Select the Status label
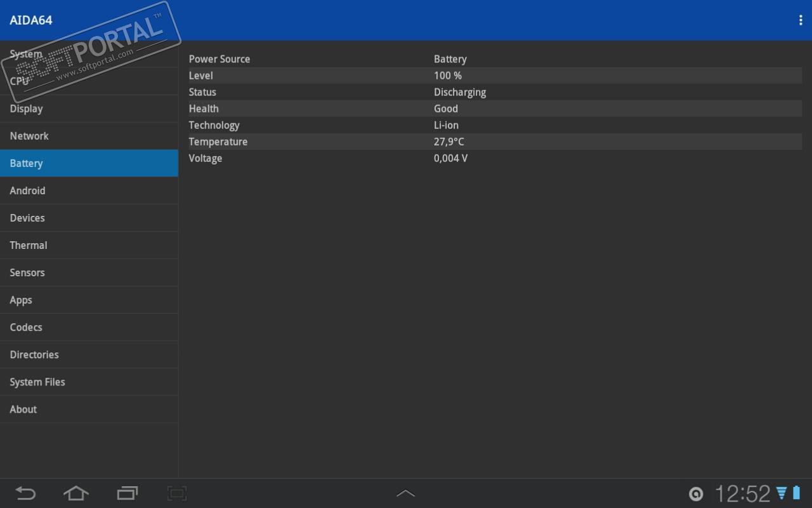812x508 pixels. tap(202, 92)
